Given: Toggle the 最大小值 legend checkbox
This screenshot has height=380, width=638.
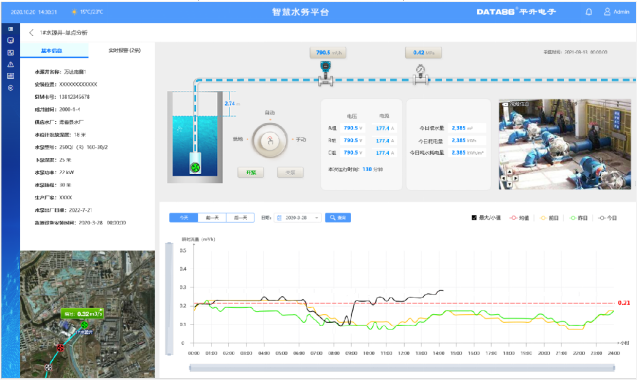Looking at the screenshot, I should pyautogui.click(x=474, y=218).
